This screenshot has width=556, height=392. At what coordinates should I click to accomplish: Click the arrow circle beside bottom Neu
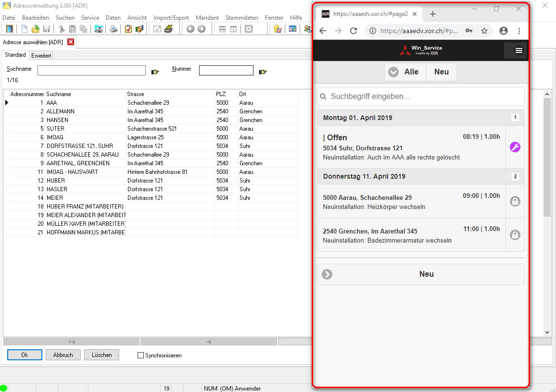tap(327, 274)
